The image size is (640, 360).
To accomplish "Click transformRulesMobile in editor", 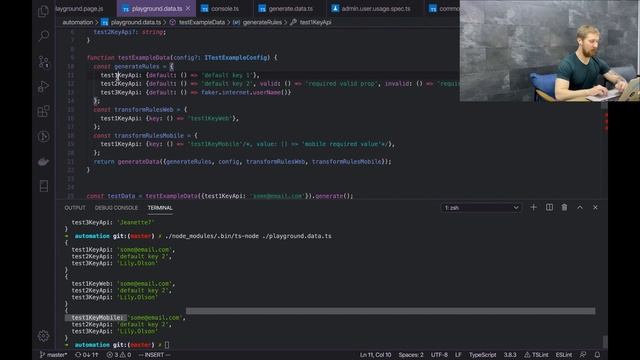I will pyautogui.click(x=149, y=136).
